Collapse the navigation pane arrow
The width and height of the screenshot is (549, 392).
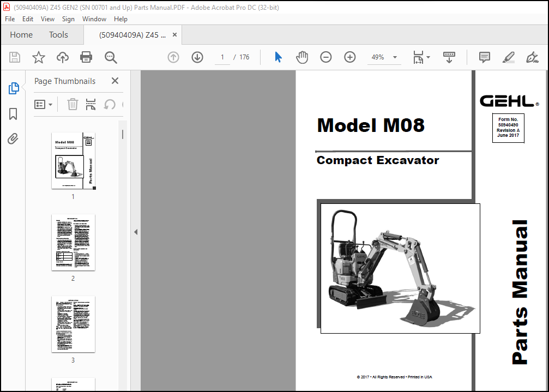[x=136, y=232]
